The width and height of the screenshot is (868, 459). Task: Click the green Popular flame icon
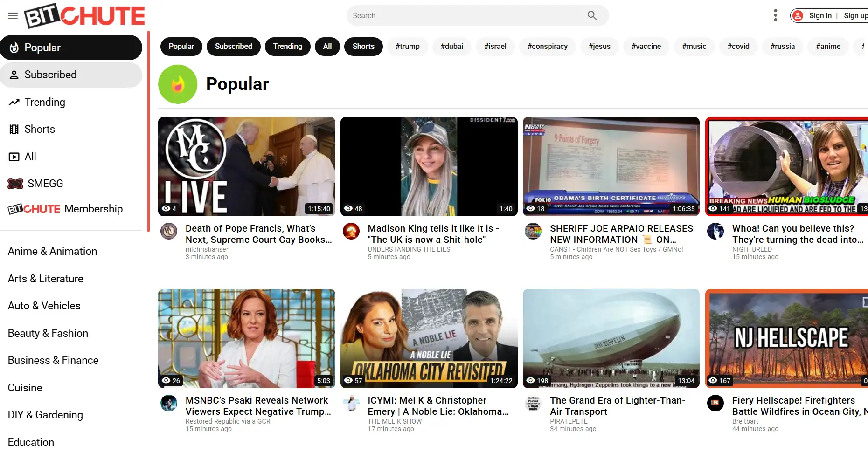click(178, 84)
